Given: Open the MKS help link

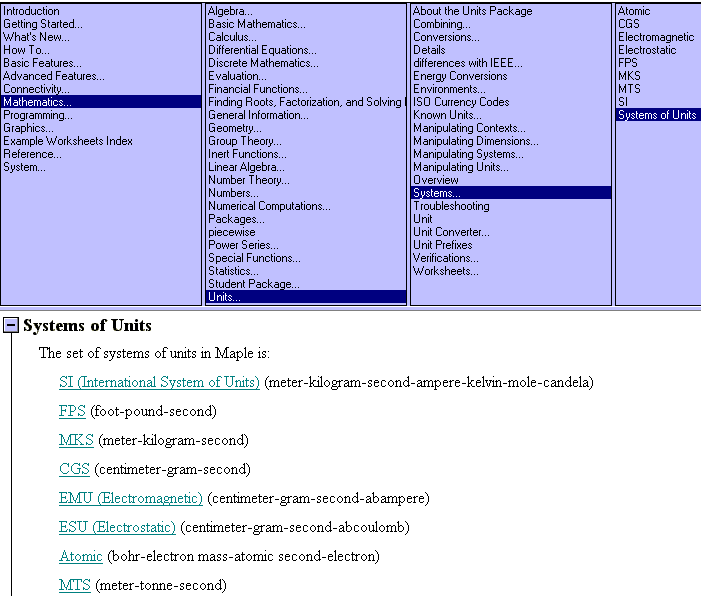Looking at the screenshot, I should coord(76,440).
